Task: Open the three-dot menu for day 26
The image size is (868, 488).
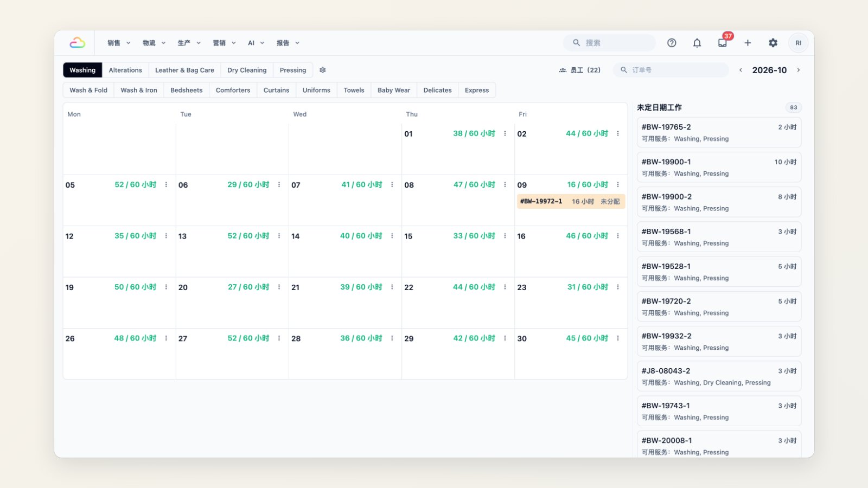Action: coord(167,338)
